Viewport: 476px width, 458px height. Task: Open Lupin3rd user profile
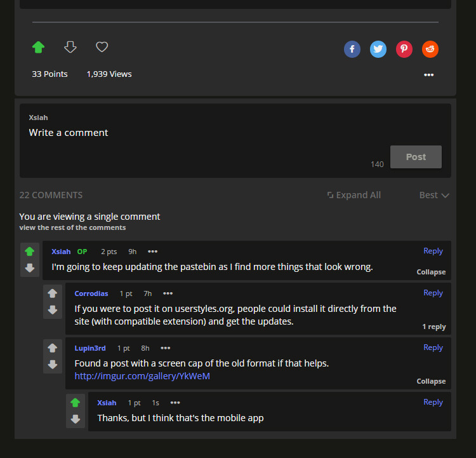(90, 348)
